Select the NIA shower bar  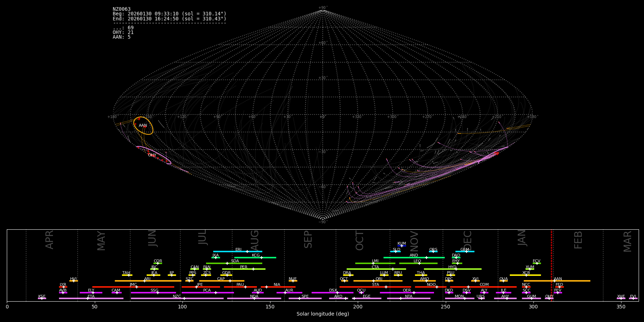point(278,287)
